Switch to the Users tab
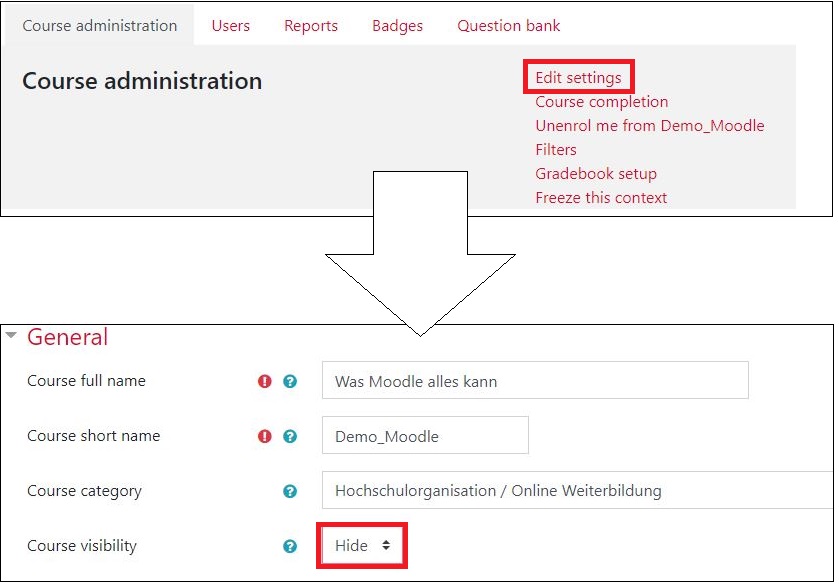The width and height of the screenshot is (839, 586). click(231, 26)
